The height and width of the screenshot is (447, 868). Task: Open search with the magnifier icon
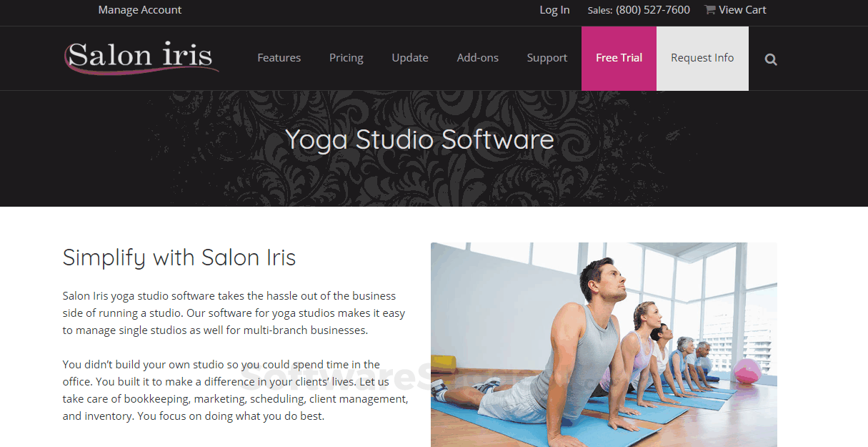point(771,59)
